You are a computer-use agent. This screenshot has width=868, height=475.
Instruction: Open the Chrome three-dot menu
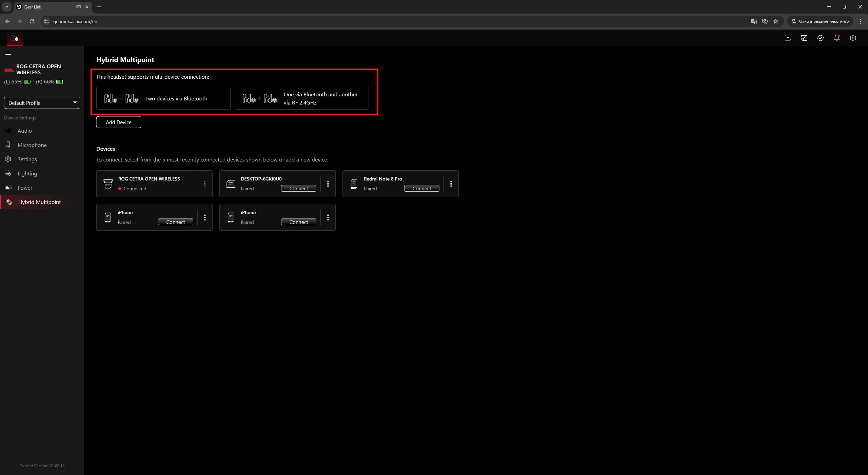tap(861, 21)
